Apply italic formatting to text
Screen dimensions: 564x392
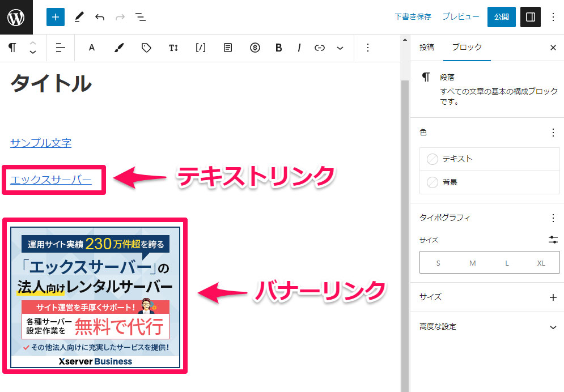point(299,48)
